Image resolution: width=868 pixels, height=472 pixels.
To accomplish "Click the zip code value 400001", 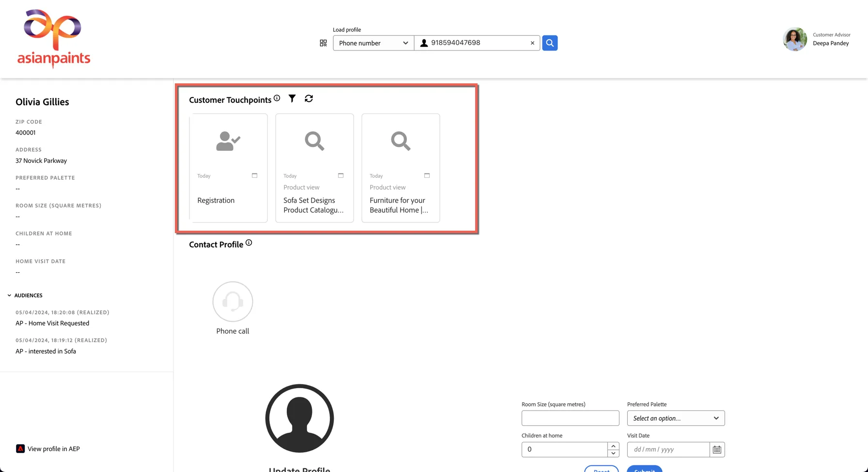I will pyautogui.click(x=26, y=132).
